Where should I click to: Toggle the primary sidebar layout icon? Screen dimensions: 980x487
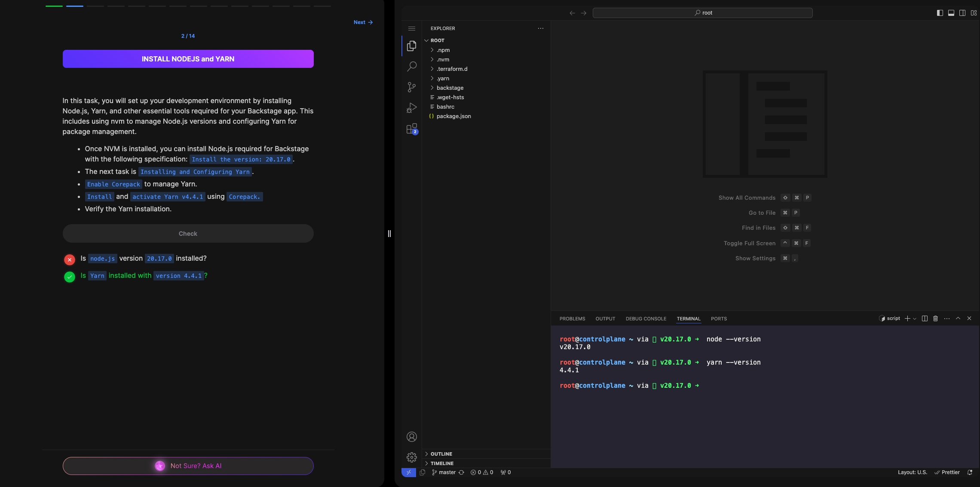point(940,13)
